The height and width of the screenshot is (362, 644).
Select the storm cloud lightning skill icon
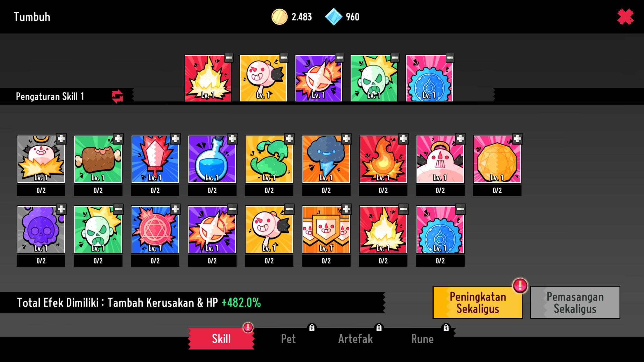(326, 159)
